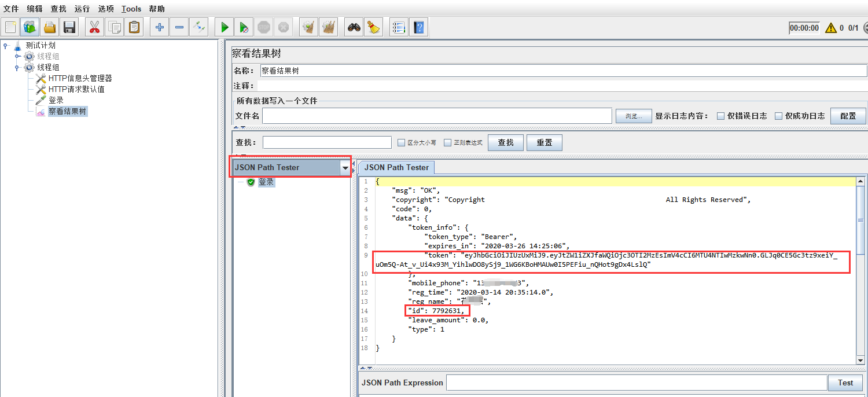Select the 察看结果树 tree item
Screen dimensions: 868x397
pos(68,111)
